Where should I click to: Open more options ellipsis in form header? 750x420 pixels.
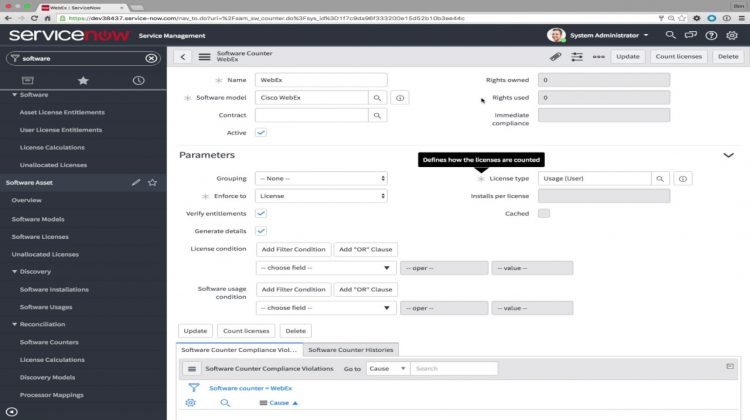pos(598,56)
